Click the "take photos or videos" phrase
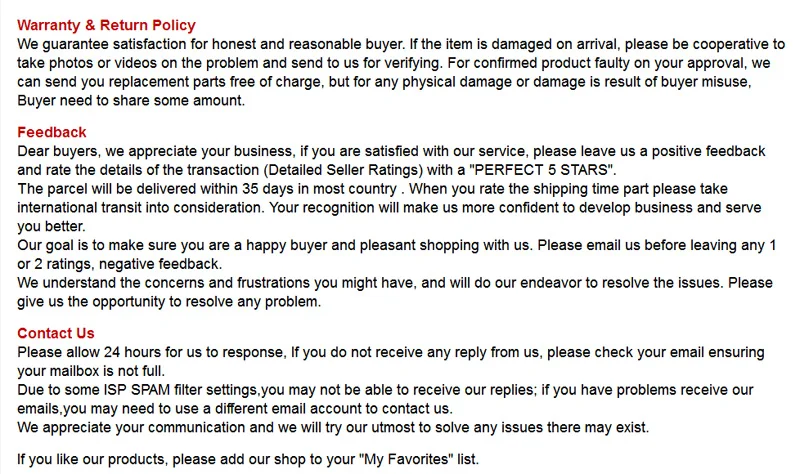This screenshot has width=800, height=474. [87, 63]
